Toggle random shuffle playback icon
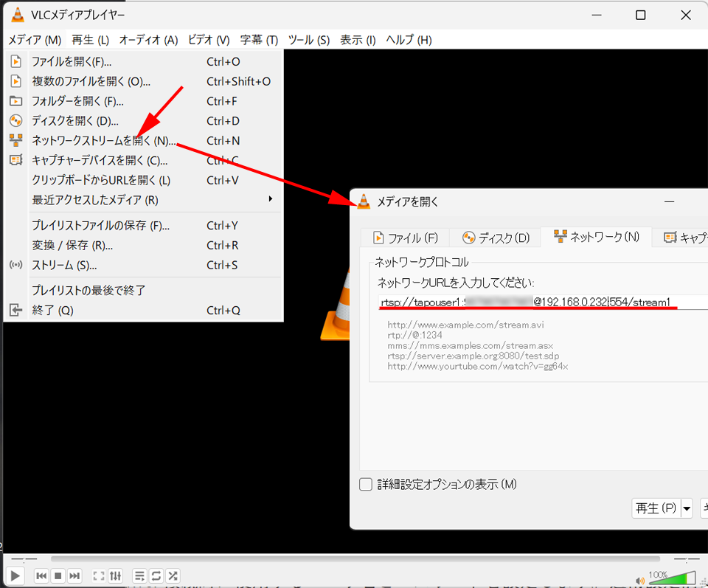Image resolution: width=708 pixels, height=588 pixels. click(173, 575)
